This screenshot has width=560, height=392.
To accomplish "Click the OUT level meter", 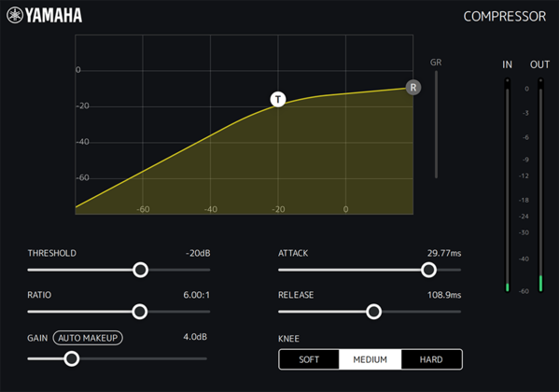I will tap(540, 185).
